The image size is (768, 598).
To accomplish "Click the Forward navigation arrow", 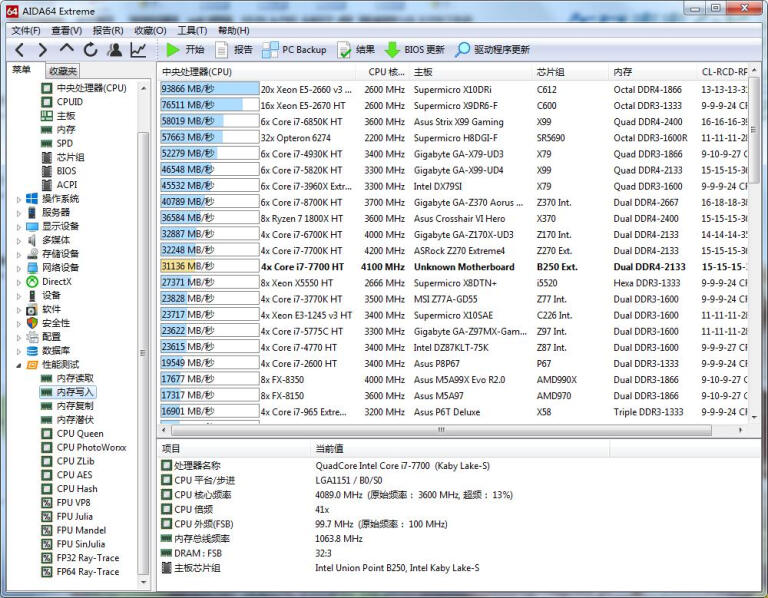I will [43, 49].
